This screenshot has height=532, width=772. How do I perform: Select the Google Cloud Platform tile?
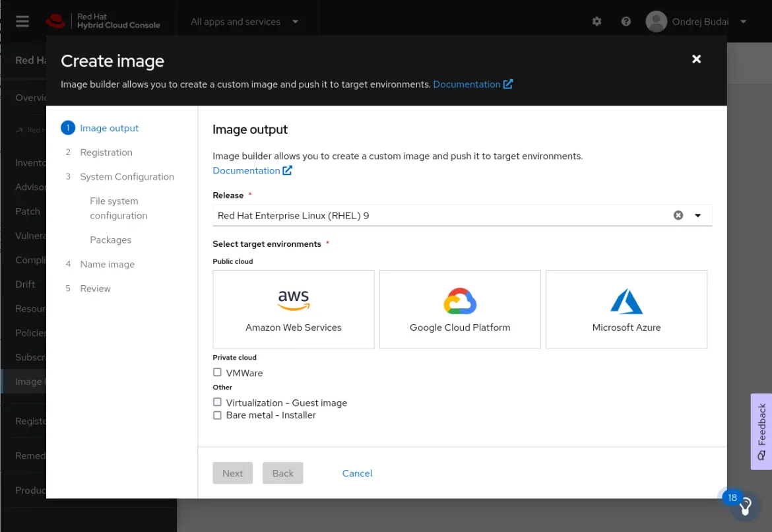(460, 310)
